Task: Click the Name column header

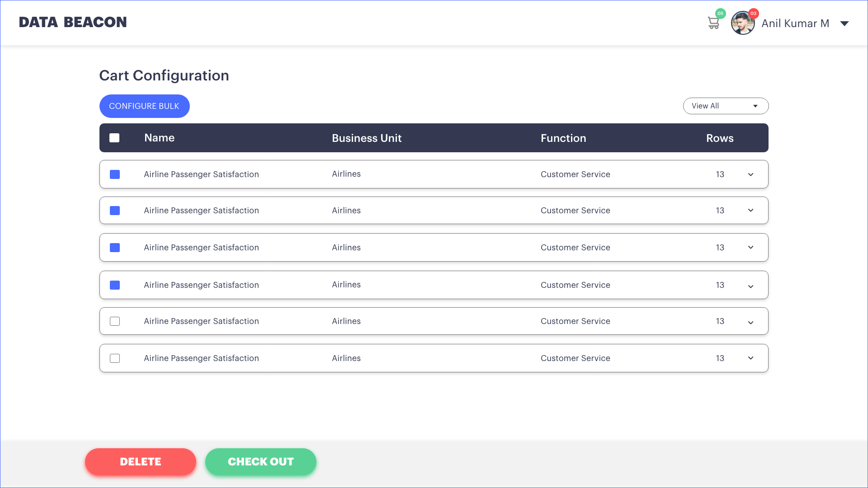Action: pyautogui.click(x=159, y=138)
